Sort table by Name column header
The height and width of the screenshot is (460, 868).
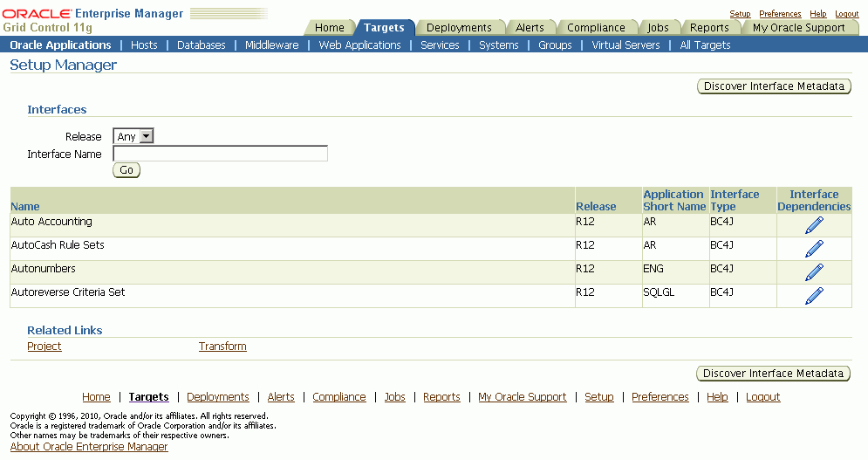(25, 207)
